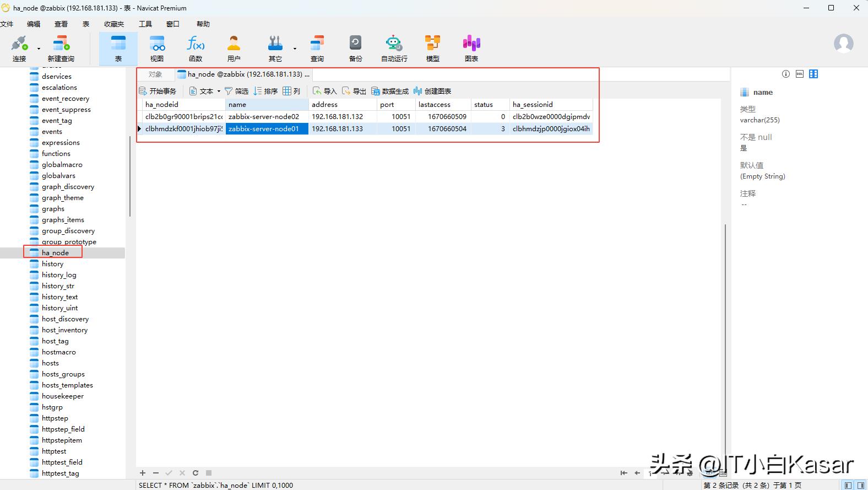
Task: Click the 筛选 (Filter) button
Action: (236, 91)
